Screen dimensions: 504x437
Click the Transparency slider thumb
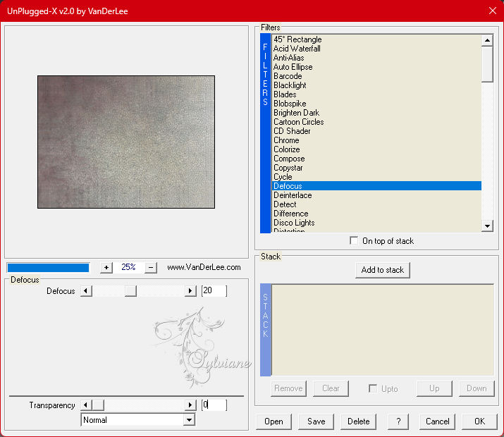(x=98, y=405)
